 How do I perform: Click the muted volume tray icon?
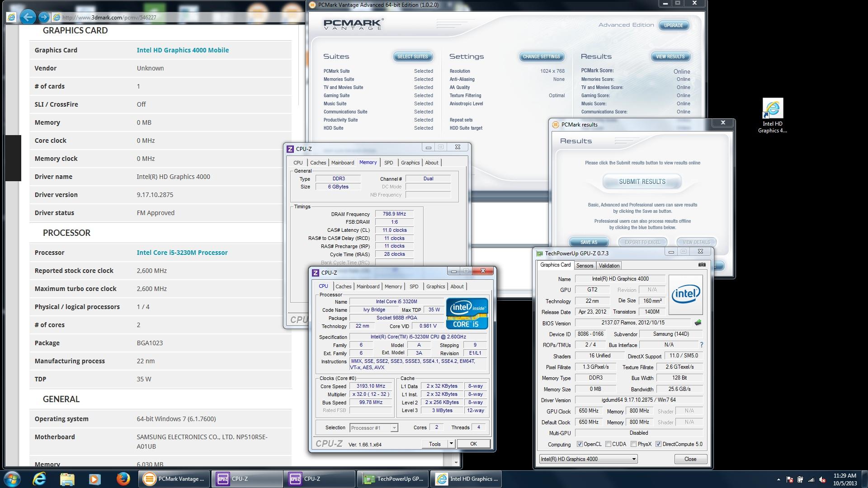pyautogui.click(x=822, y=479)
